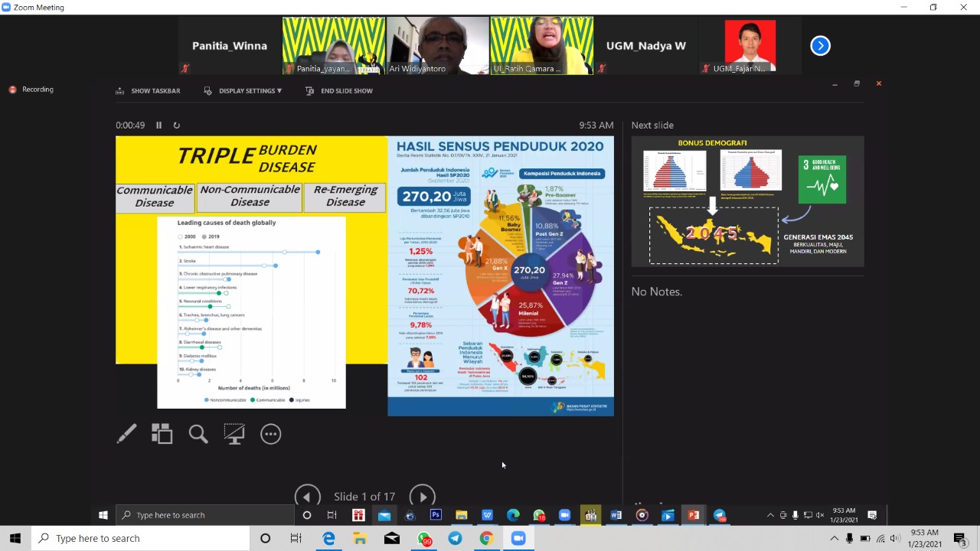
Task: Show more participants with blue arrow
Action: pos(820,46)
